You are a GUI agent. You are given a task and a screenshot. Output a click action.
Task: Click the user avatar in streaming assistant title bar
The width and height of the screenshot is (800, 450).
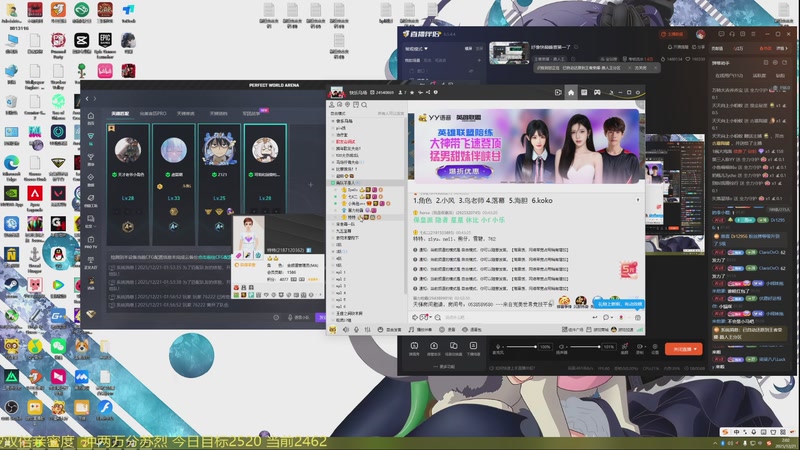(701, 34)
